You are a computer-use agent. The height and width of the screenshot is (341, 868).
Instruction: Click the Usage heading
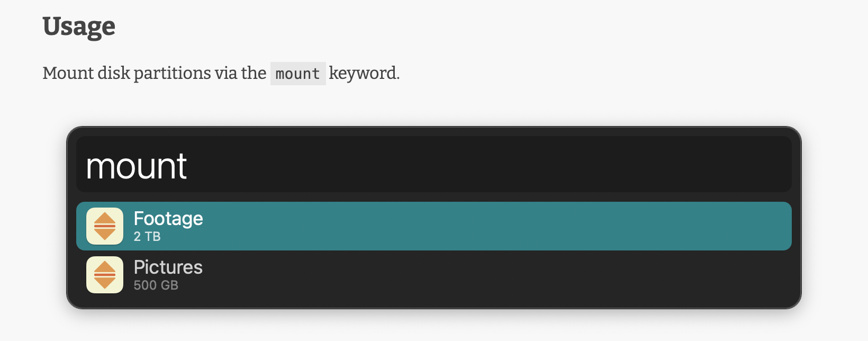[79, 26]
